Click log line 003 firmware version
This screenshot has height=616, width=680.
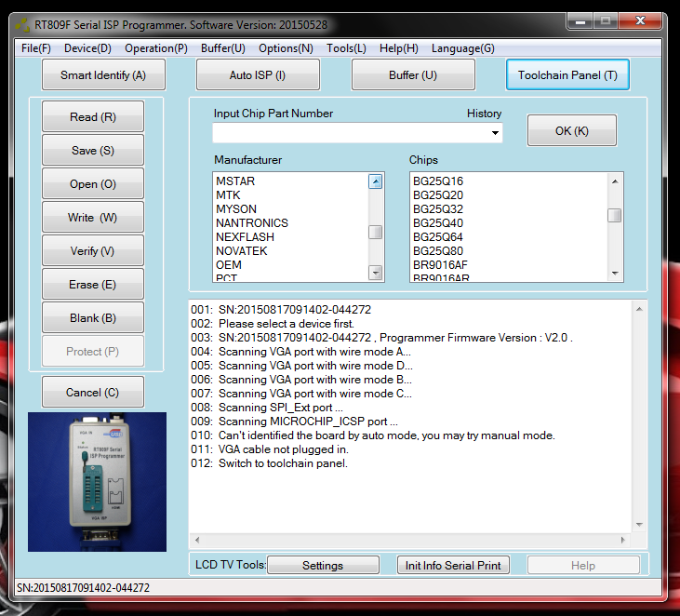pos(381,338)
